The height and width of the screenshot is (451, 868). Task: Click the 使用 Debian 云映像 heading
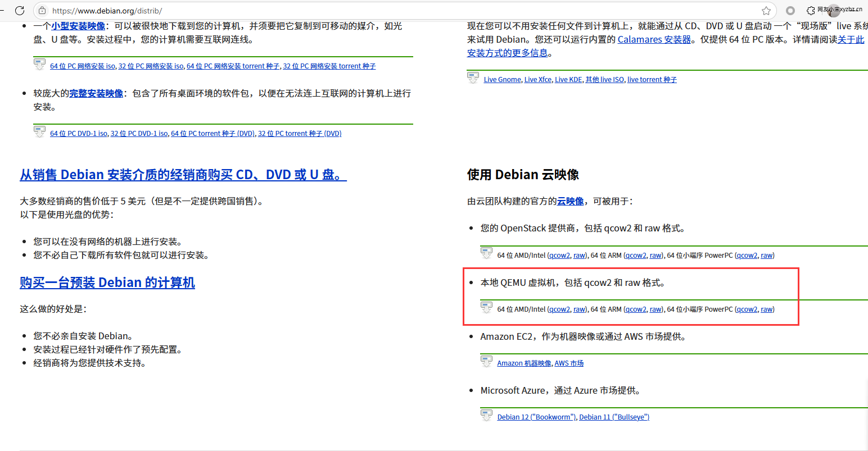click(523, 175)
